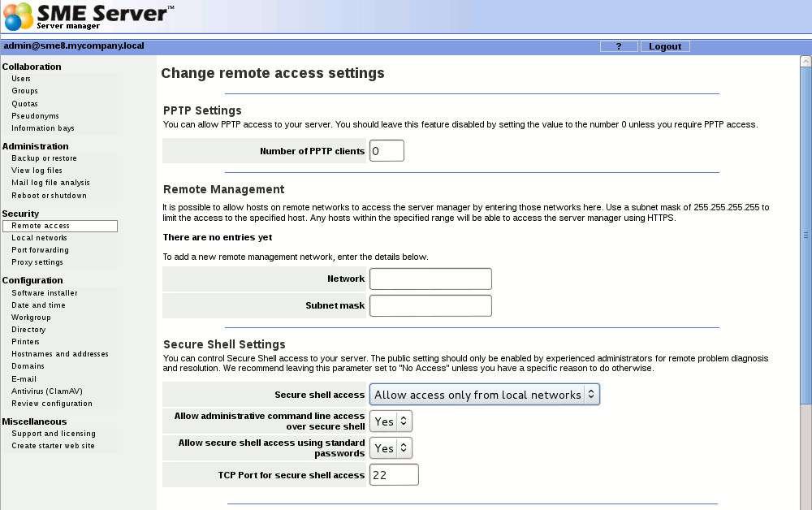Open Review configuration page
Image resolution: width=812 pixels, height=510 pixels.
click(52, 404)
